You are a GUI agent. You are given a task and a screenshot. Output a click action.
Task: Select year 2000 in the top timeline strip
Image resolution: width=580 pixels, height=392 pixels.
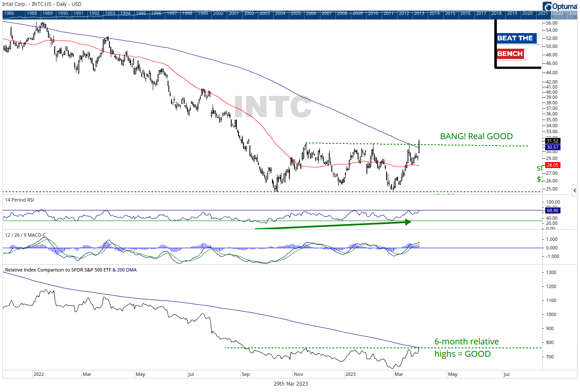218,13
